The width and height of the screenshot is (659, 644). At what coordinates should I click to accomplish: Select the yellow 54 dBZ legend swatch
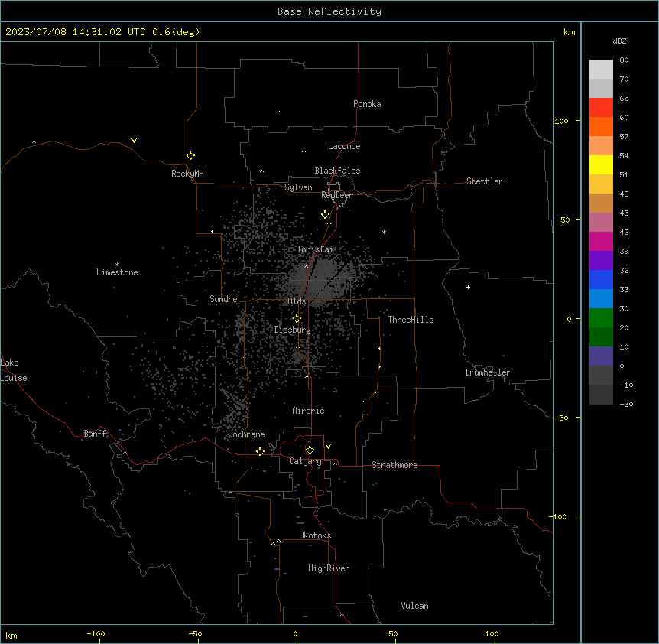pyautogui.click(x=601, y=164)
